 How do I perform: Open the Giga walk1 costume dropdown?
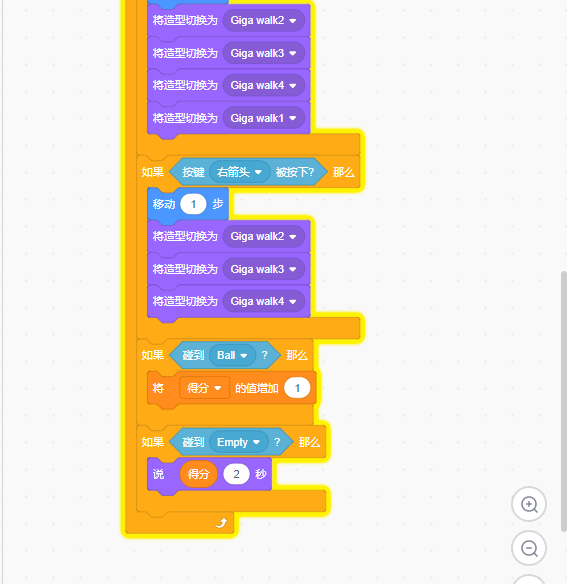point(263,118)
